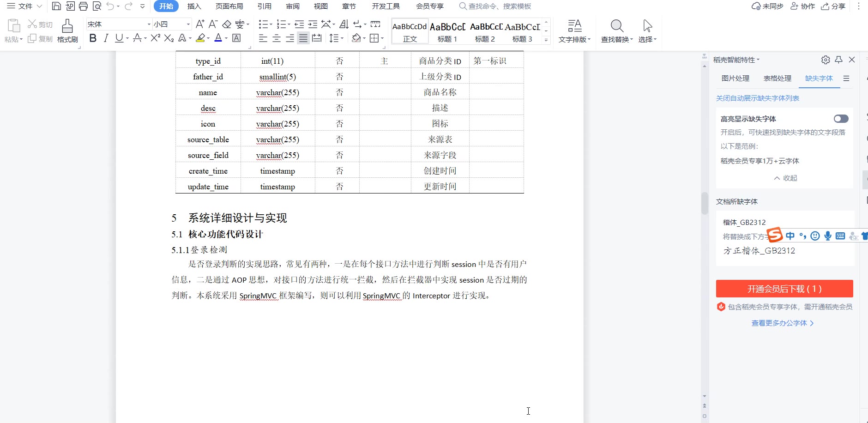Center align the text
This screenshot has width=868, height=423.
click(277, 38)
